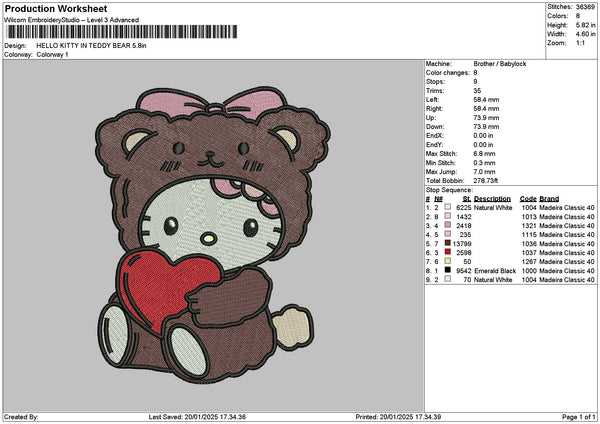Click the stitch count 9542

[464, 271]
